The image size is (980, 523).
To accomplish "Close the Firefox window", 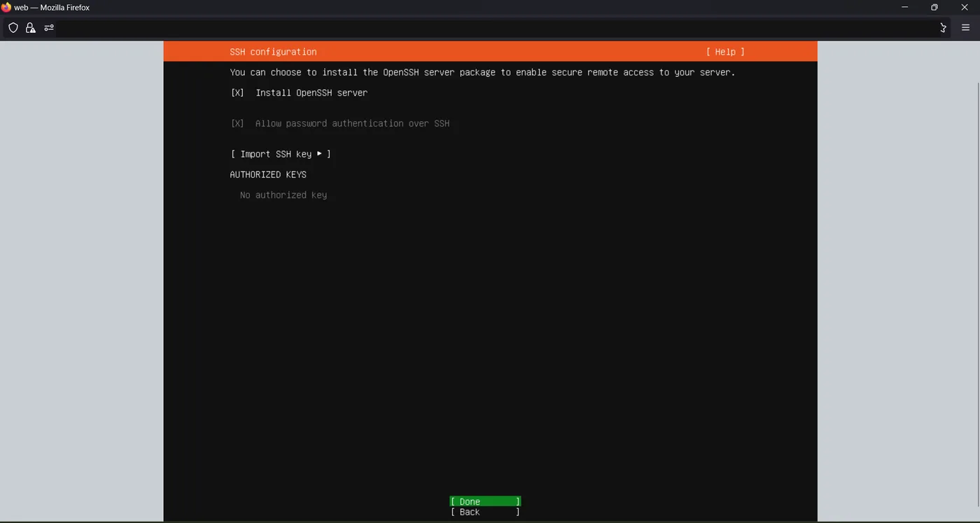I will (x=965, y=8).
